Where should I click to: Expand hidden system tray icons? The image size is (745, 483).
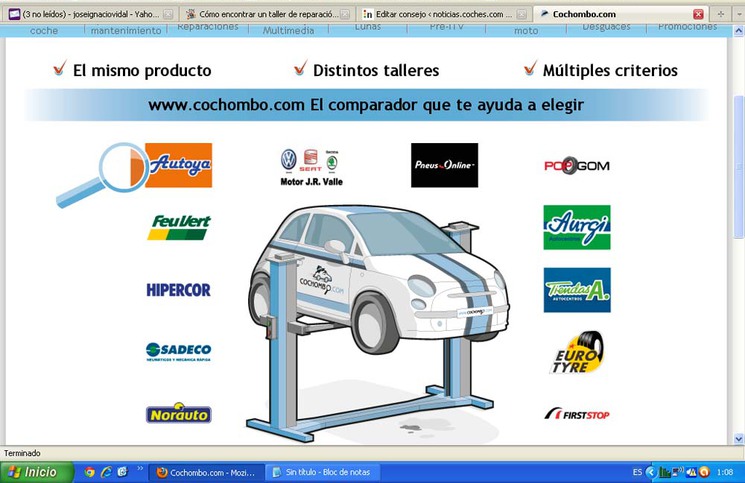point(650,472)
